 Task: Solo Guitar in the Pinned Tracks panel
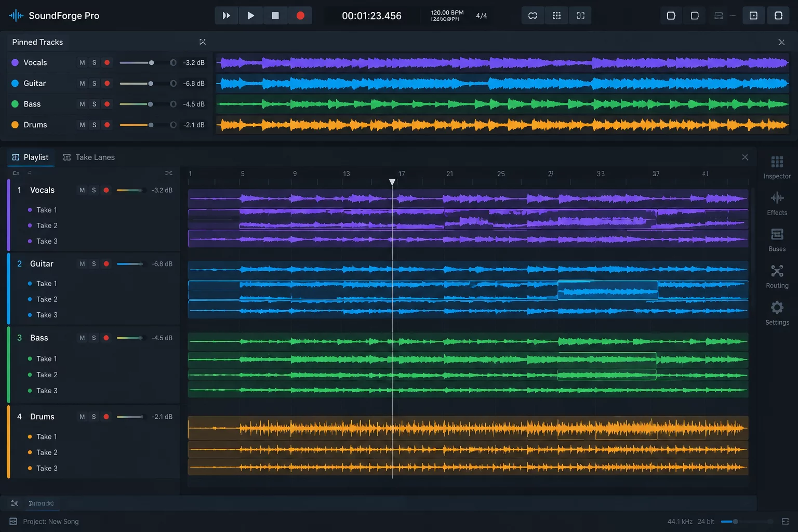(x=94, y=83)
